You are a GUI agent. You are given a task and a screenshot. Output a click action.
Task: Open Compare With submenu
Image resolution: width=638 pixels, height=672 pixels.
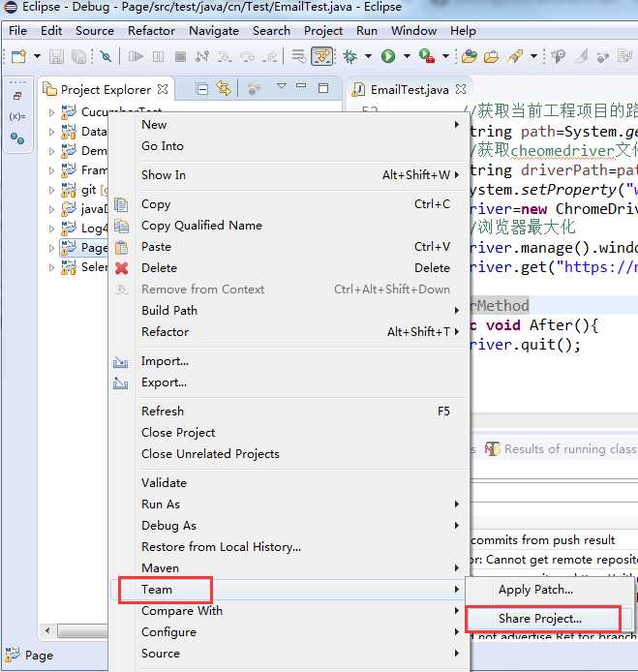[x=289, y=611]
